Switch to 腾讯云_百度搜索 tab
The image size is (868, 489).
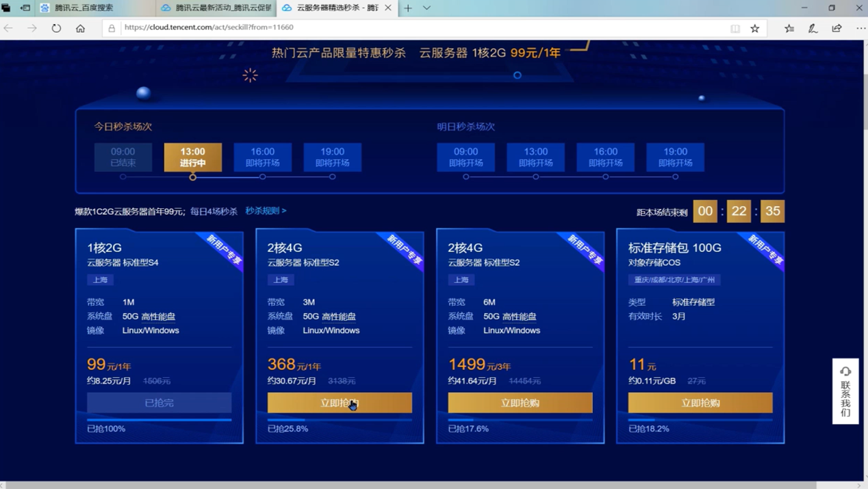pyautogui.click(x=96, y=8)
